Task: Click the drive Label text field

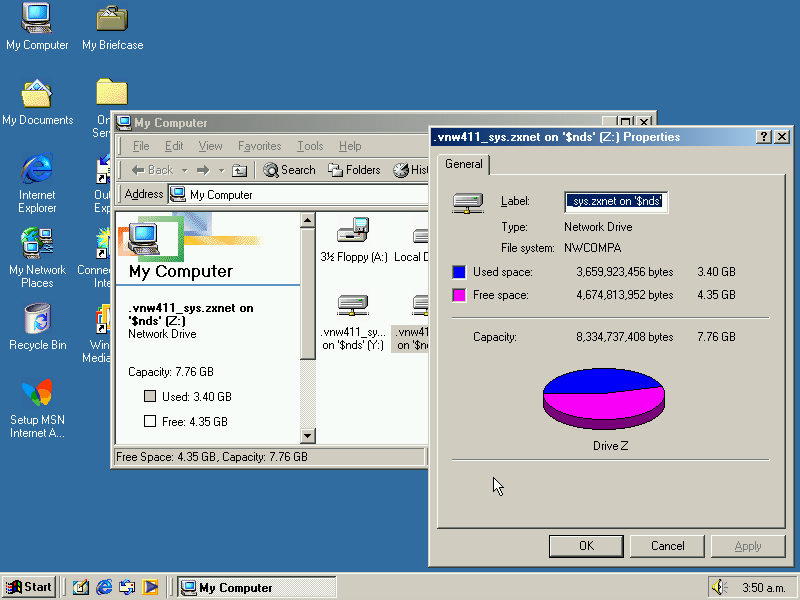Action: pyautogui.click(x=616, y=202)
